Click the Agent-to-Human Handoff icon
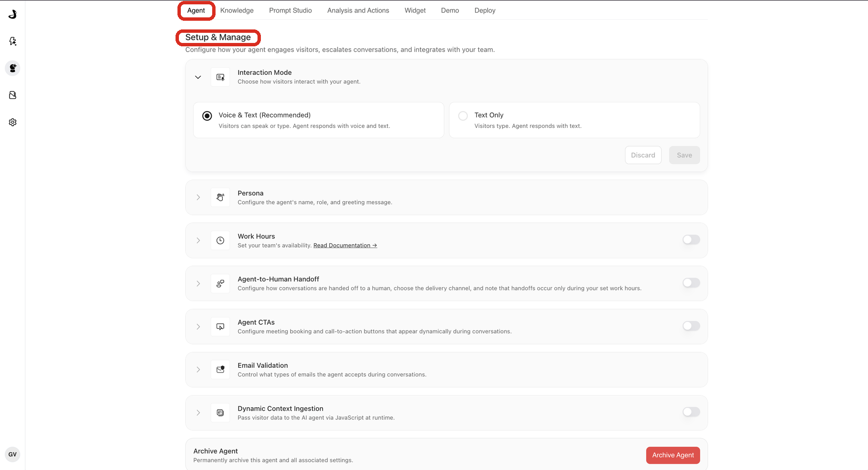The image size is (868, 470). (x=220, y=283)
